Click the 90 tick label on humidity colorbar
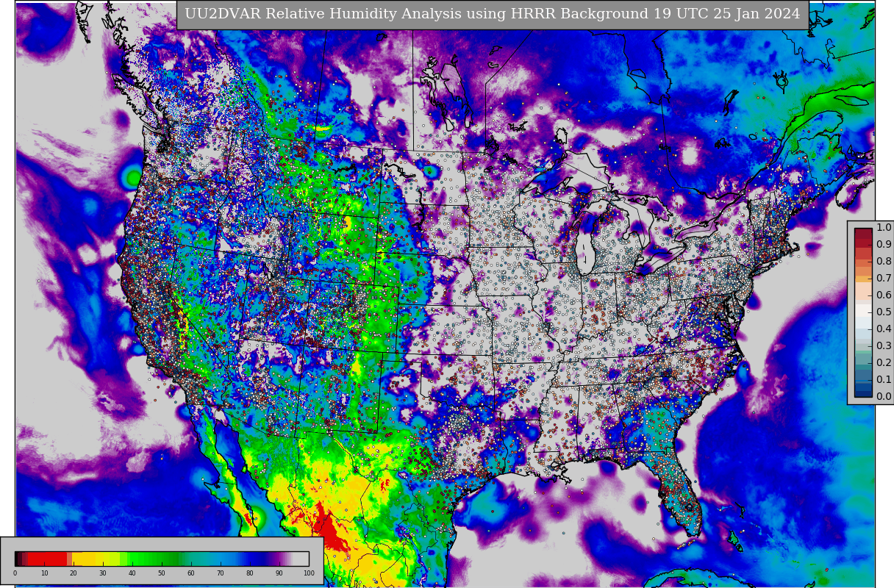The width and height of the screenshot is (894, 588). (x=279, y=573)
